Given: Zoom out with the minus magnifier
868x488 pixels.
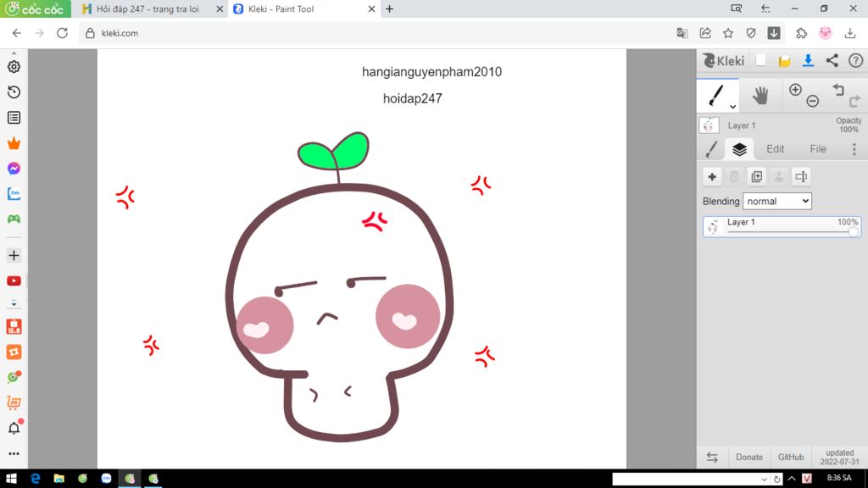Looking at the screenshot, I should tap(812, 101).
